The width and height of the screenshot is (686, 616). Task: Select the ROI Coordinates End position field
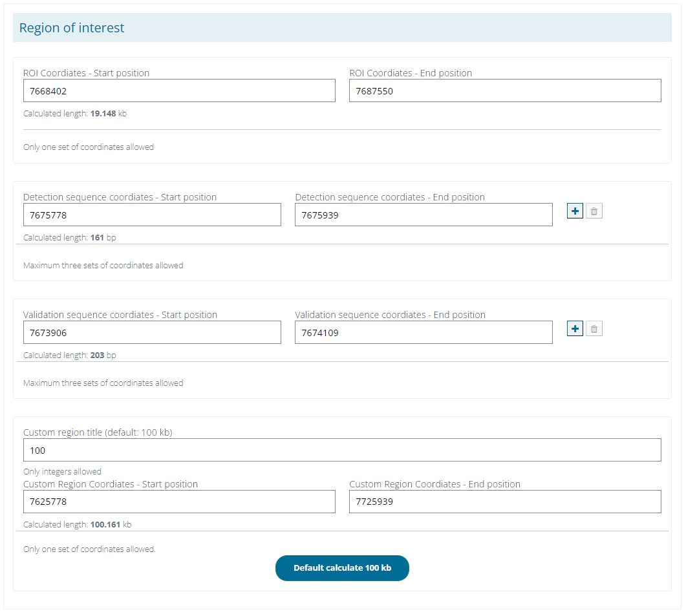504,90
